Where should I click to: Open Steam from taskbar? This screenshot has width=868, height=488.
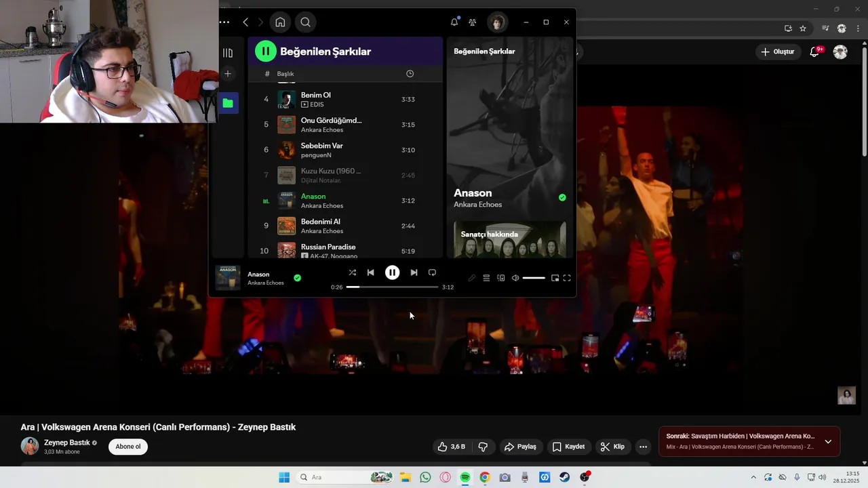[x=564, y=477]
